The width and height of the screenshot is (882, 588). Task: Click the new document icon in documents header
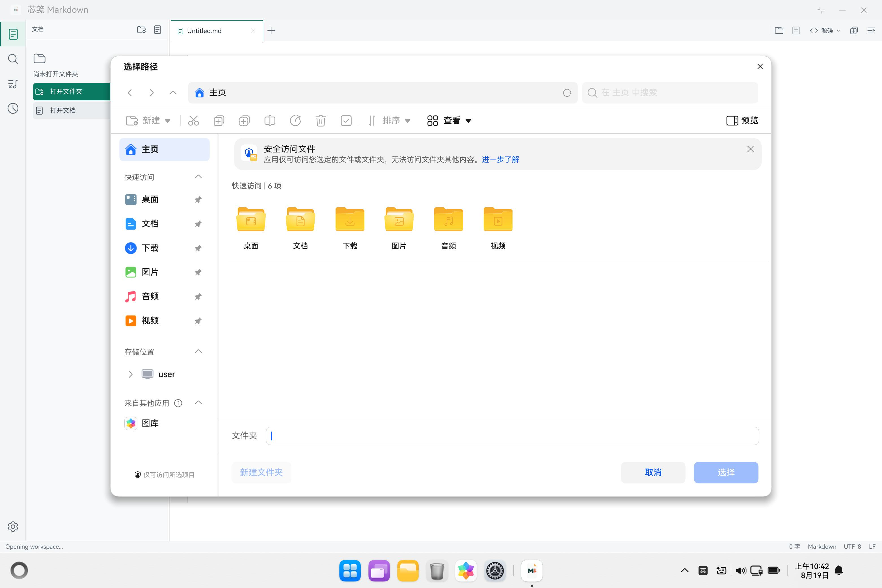pos(157,30)
